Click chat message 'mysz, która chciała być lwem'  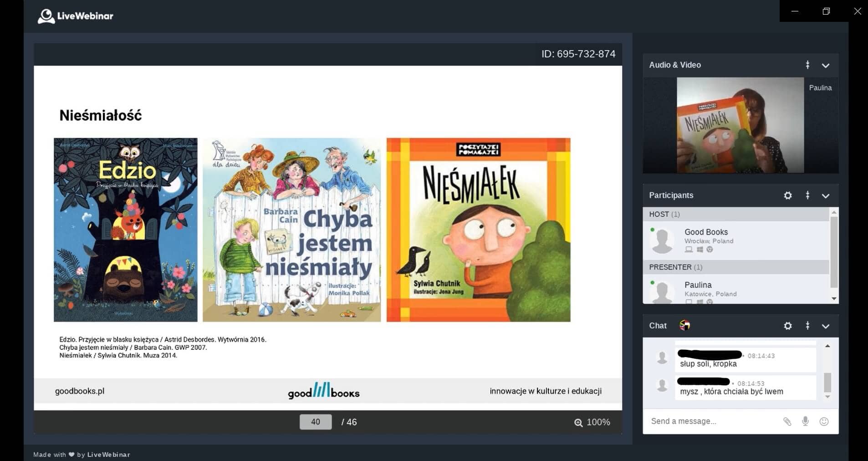(x=731, y=391)
